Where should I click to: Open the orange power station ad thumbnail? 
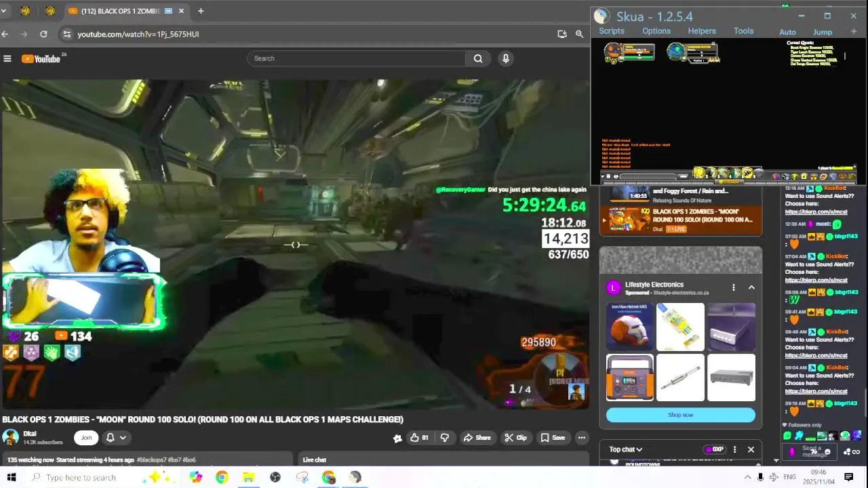[630, 378]
